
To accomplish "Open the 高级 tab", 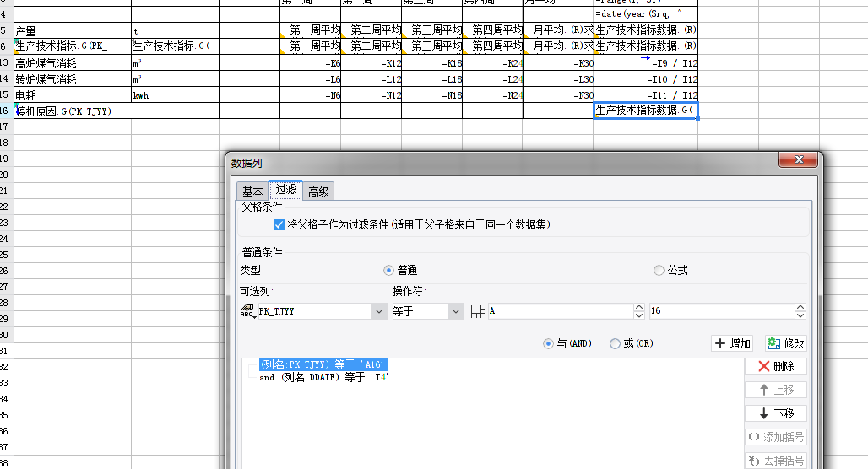I will tap(318, 191).
